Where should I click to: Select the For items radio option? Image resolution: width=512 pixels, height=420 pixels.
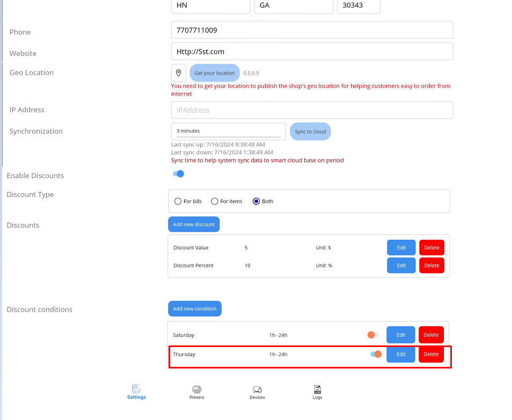pyautogui.click(x=215, y=201)
